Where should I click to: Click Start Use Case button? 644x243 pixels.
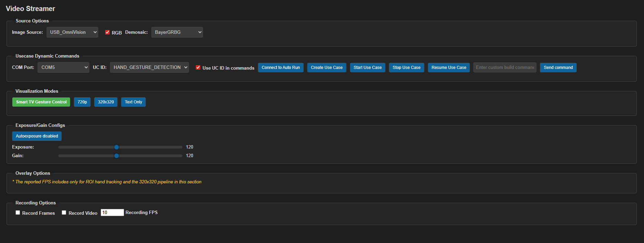[368, 68]
